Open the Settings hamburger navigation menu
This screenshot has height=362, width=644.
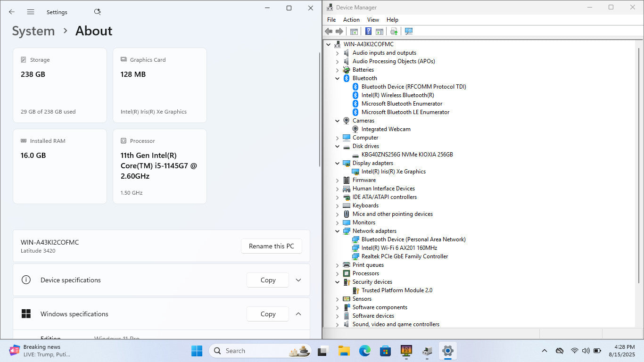(31, 12)
